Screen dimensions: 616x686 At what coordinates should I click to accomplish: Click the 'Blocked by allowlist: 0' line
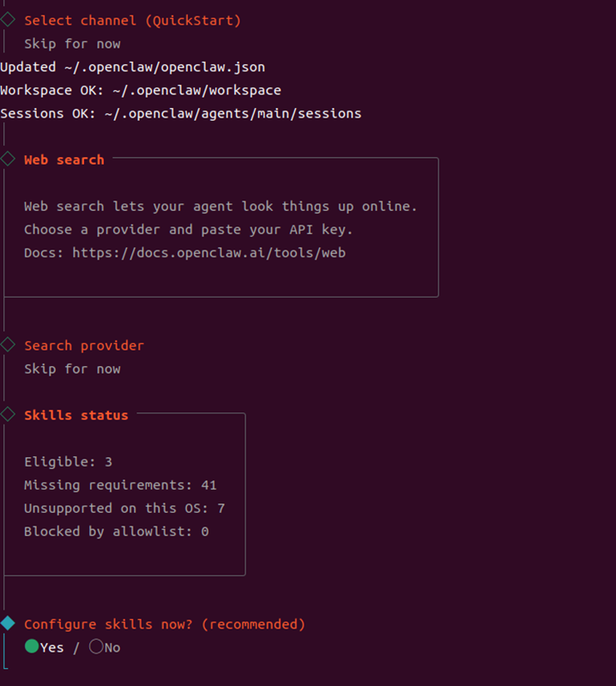point(117,531)
